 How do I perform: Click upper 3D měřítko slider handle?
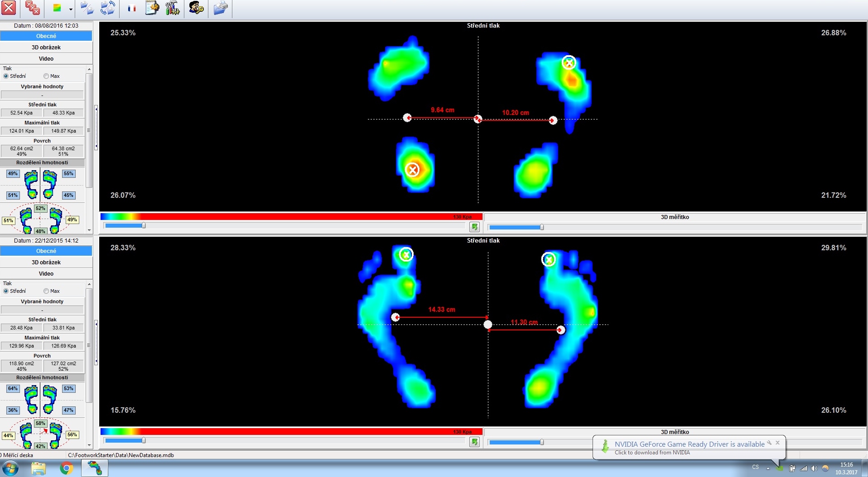[542, 227]
